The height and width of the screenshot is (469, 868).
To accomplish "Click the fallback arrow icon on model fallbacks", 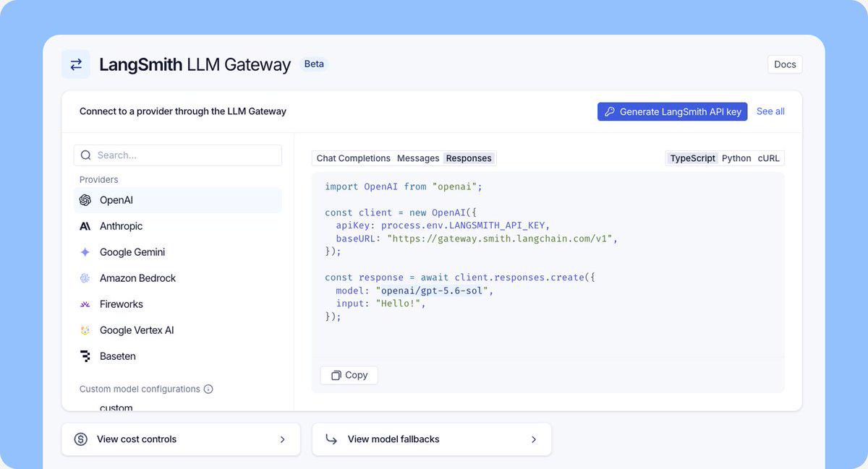I will coord(331,439).
